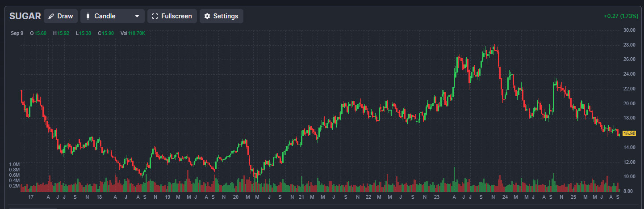Click the yellow 15.90 current price tag
The image size is (644, 209).
tap(629, 133)
